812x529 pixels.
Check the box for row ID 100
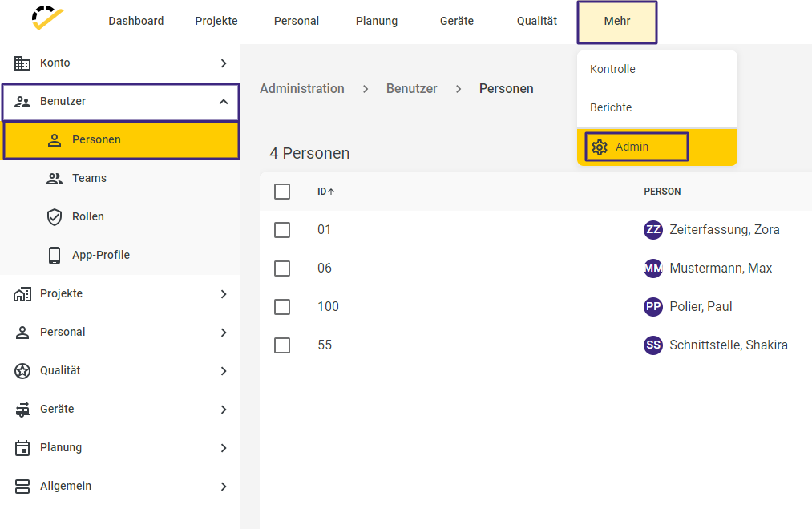[x=282, y=307]
